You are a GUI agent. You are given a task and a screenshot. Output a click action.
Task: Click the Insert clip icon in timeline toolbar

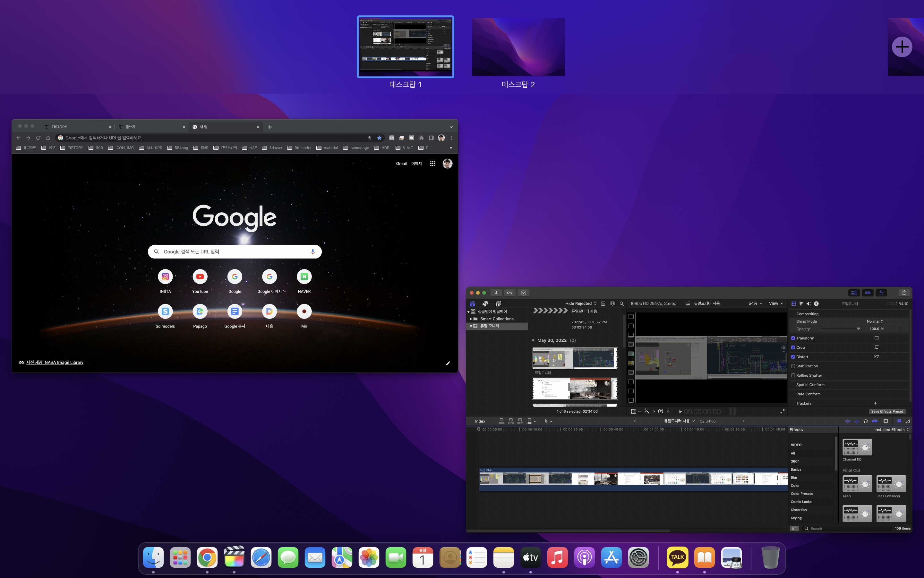(511, 421)
